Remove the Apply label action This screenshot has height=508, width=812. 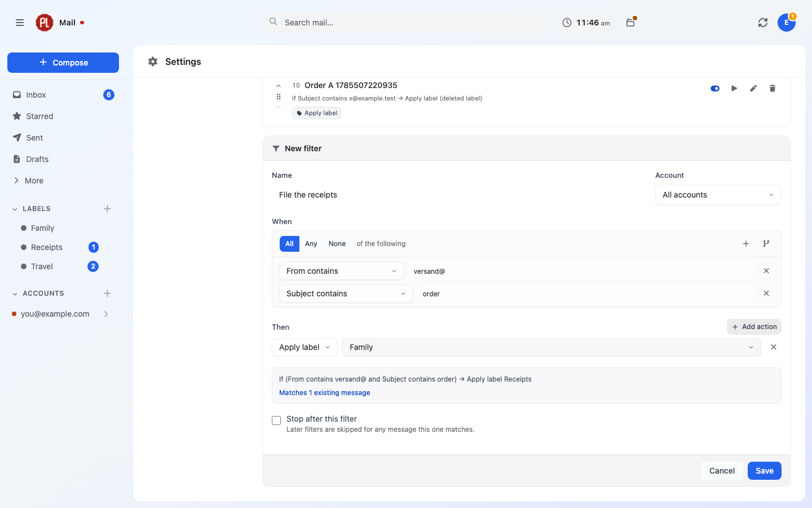774,347
